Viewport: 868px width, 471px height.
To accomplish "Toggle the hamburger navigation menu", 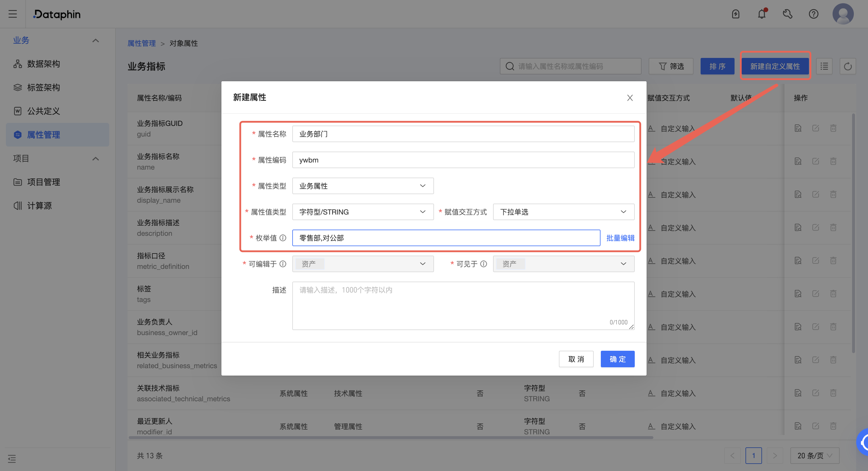I will [x=13, y=14].
